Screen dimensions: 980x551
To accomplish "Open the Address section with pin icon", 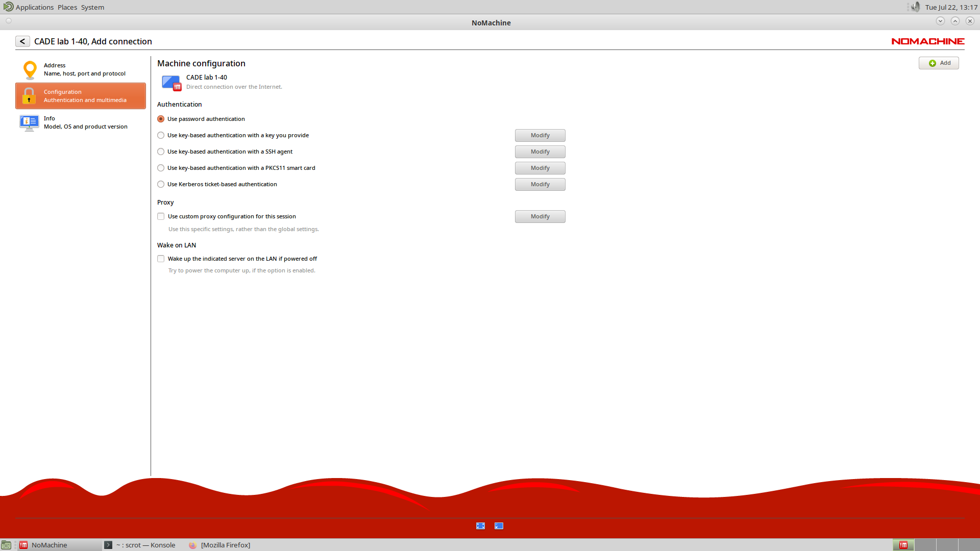I will point(80,69).
